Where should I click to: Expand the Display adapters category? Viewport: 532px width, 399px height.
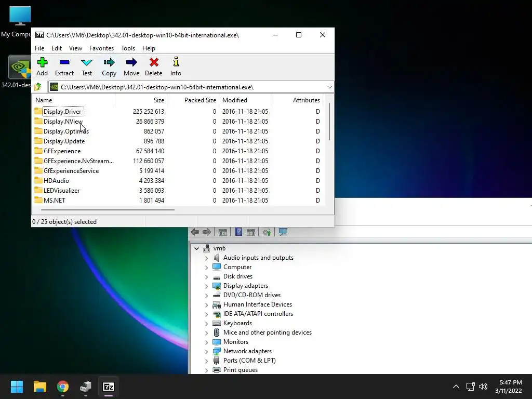(x=206, y=286)
